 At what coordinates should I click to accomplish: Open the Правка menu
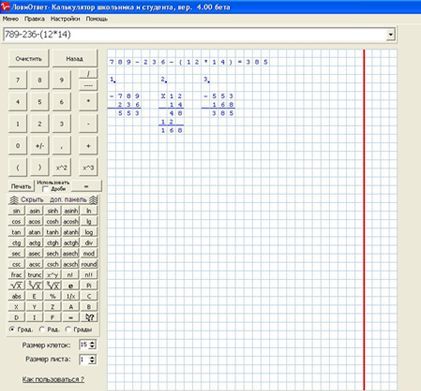[x=34, y=19]
